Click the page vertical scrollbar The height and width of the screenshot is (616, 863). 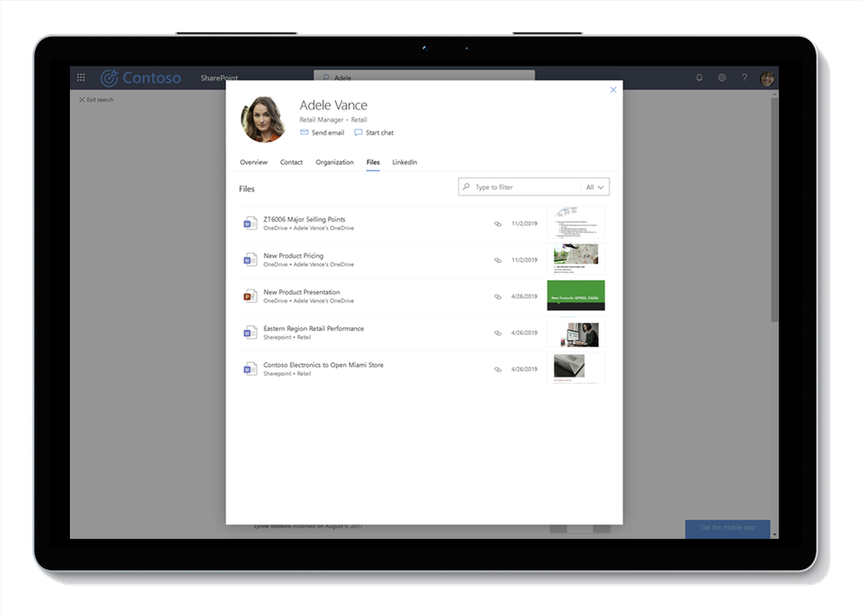click(774, 209)
